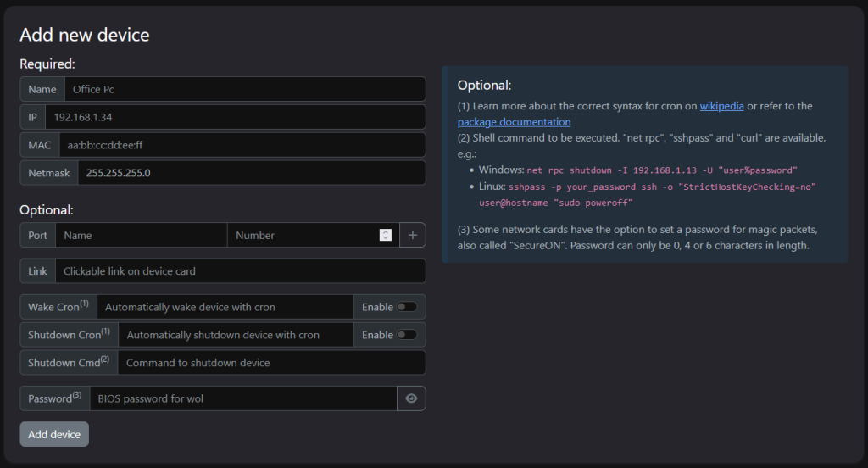
Task: Enable the Shutdown Cron toggle
Action: tap(407, 335)
